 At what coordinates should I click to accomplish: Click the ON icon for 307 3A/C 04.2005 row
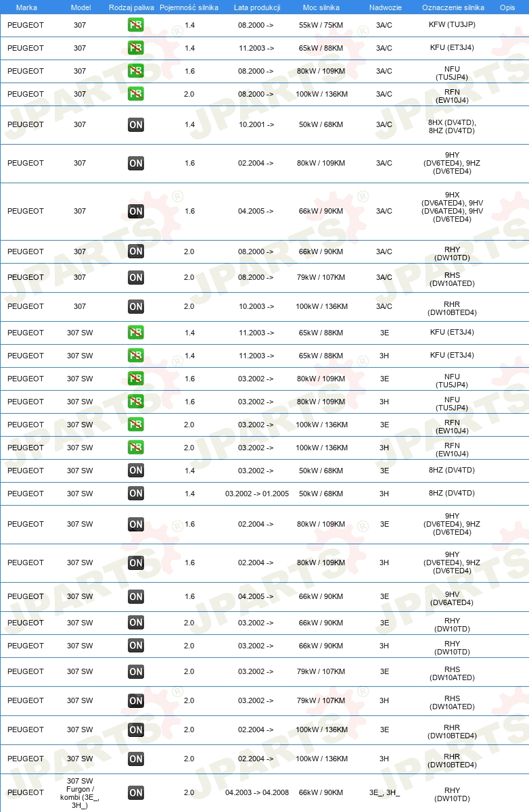tap(136, 211)
